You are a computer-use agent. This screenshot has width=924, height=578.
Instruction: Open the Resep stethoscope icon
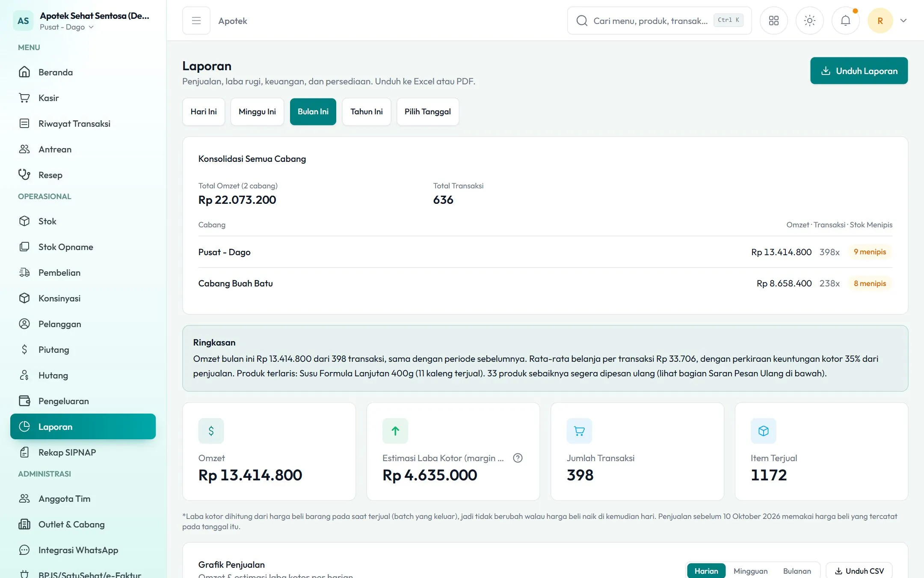click(24, 175)
